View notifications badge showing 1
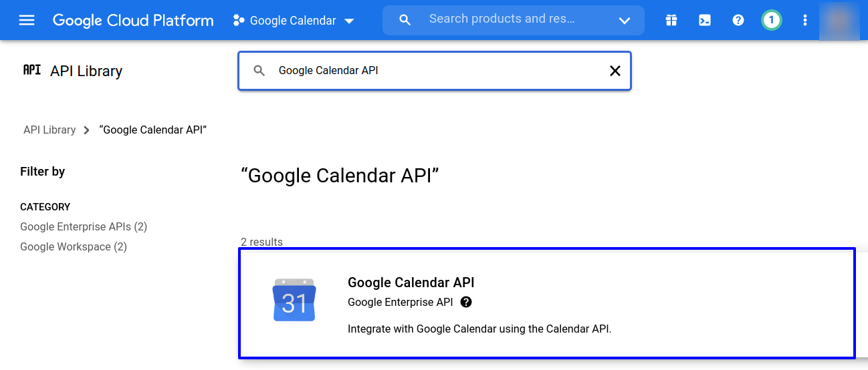The height and width of the screenshot is (370, 868). pos(771,20)
